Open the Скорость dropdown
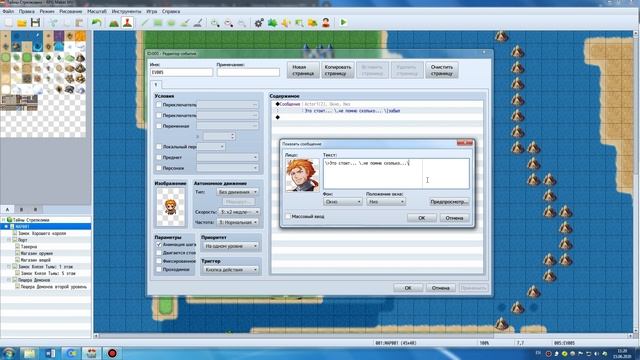The image size is (640, 360). 239,212
